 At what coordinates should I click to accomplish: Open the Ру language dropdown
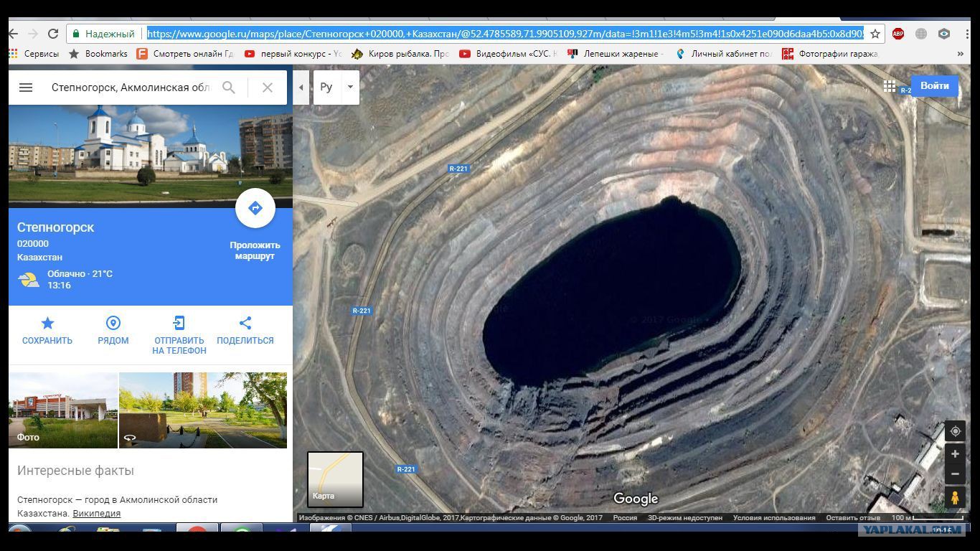pyautogui.click(x=350, y=88)
